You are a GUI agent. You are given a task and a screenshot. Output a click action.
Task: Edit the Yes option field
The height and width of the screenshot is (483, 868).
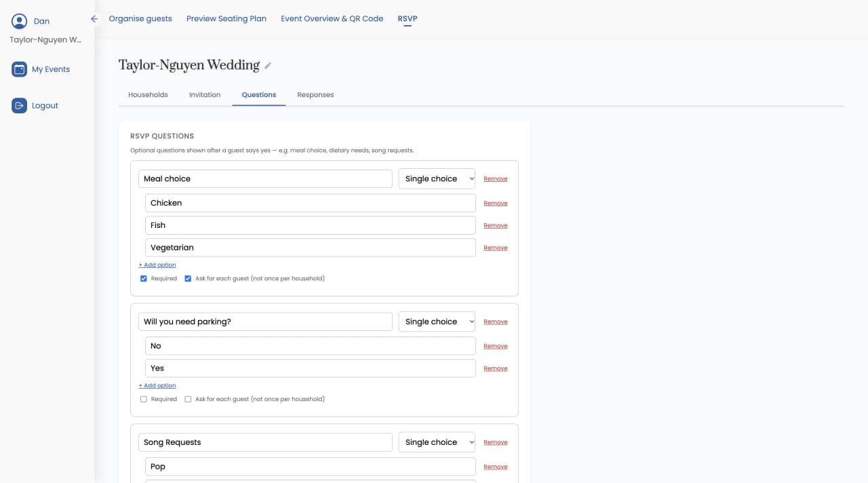point(311,368)
